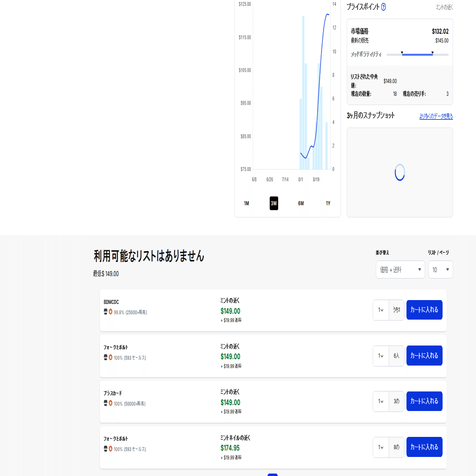Select the 3M chart range
Screen dimensions: 476x476
pyautogui.click(x=273, y=203)
